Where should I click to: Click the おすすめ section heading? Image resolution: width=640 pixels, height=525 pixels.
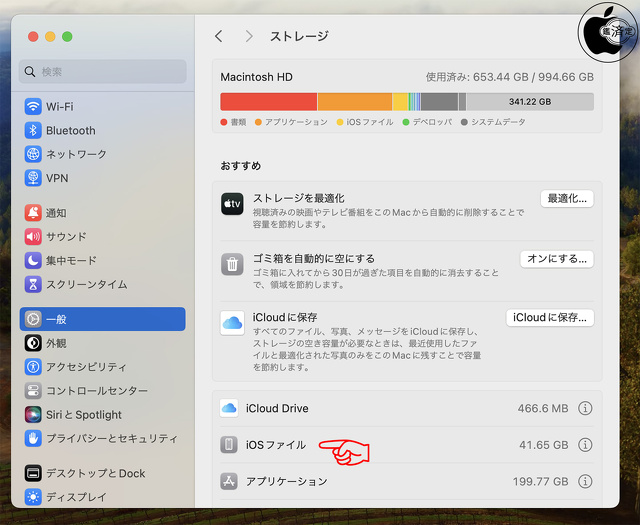click(x=241, y=166)
